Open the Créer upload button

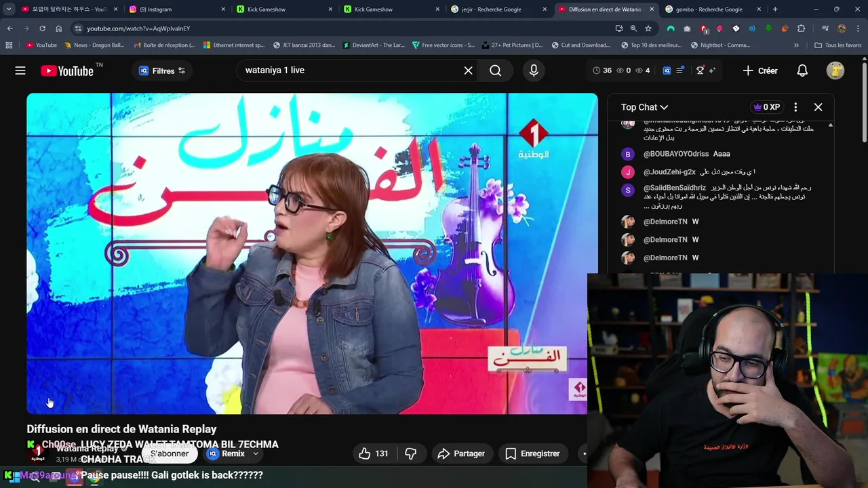[x=760, y=70]
